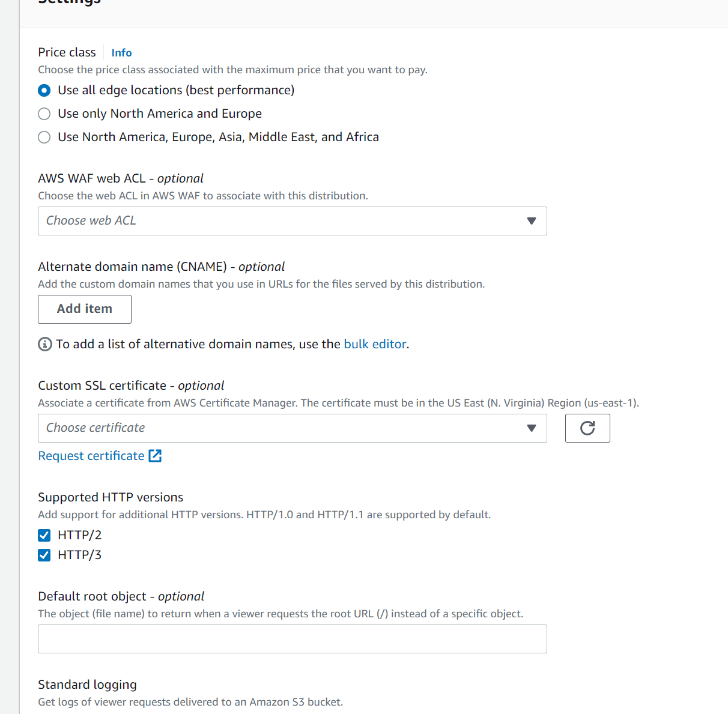This screenshot has width=728, height=714.
Task: Choose "Use only North America and Europe"
Action: (44, 113)
